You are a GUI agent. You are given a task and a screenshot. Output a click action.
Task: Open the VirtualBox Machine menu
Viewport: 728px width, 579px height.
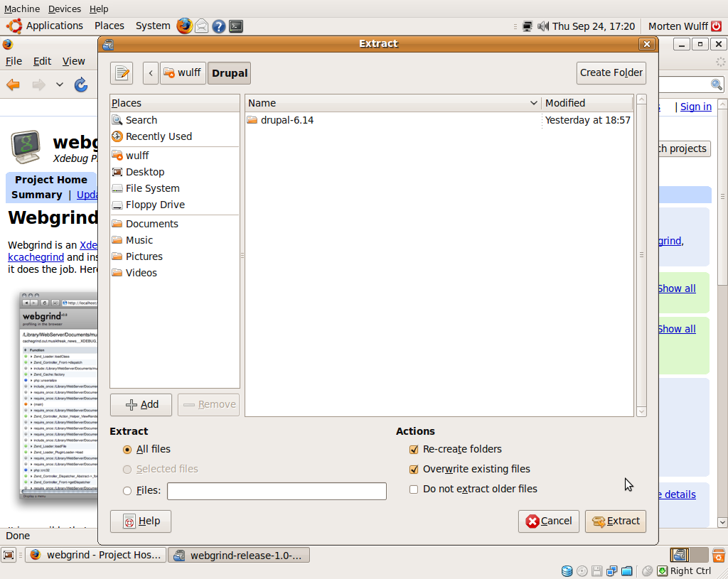coord(22,9)
